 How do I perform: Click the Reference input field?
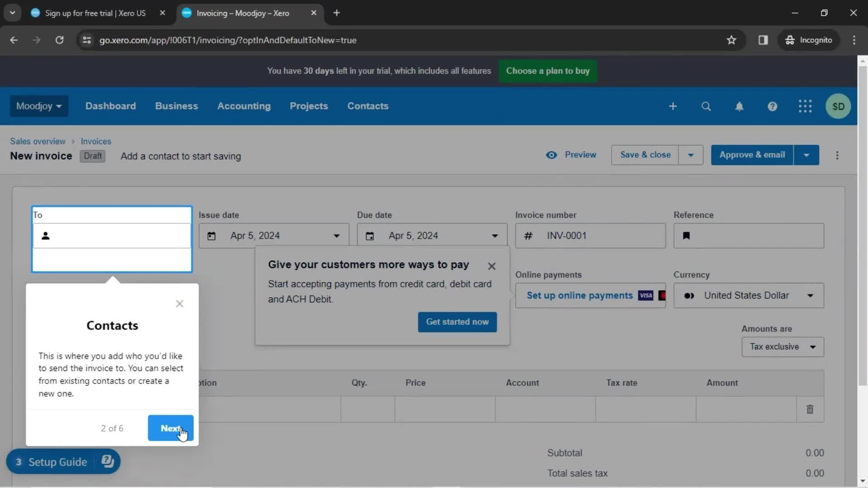[749, 236]
